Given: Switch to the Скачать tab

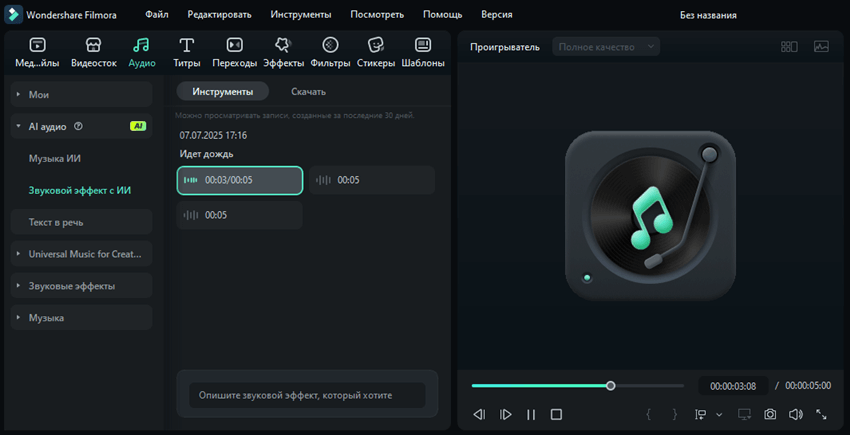Looking at the screenshot, I should (x=308, y=92).
